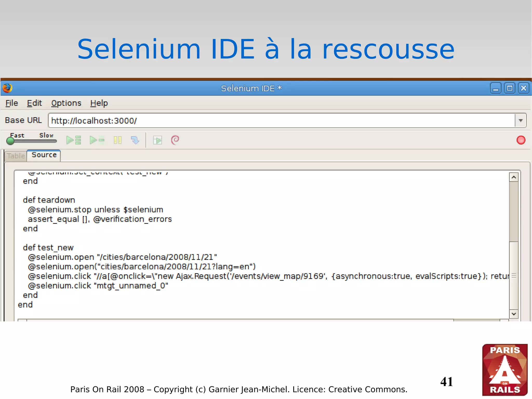This screenshot has width=532, height=399.
Task: Click the '@selenium.open "/cities/barcelona/2008/11/21"' line
Action: 122,257
